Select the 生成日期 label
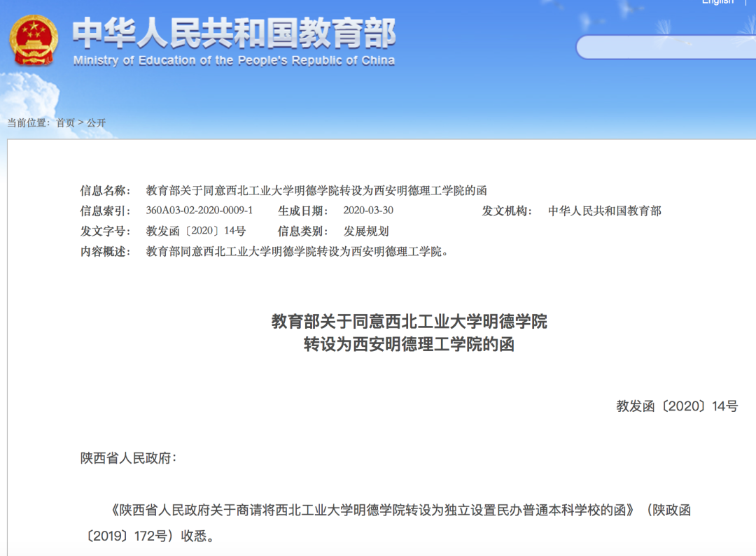Screen dimensions: 756x556 [303, 211]
